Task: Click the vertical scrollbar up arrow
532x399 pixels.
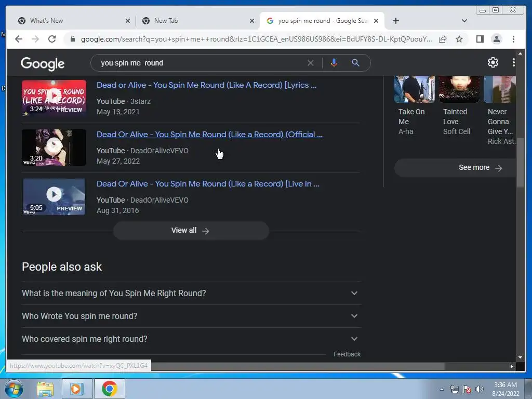Action: coord(520,54)
